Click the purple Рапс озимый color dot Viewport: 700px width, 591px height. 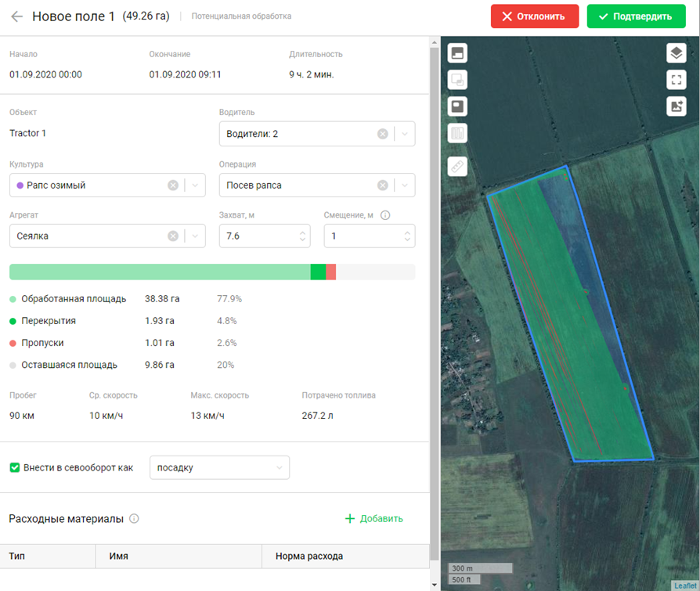coord(20,186)
